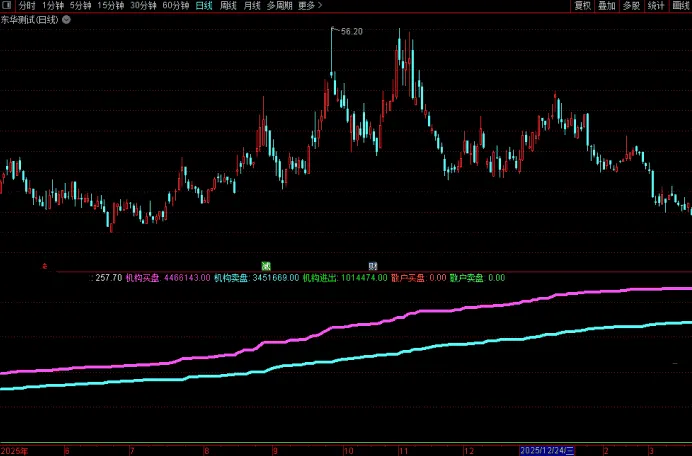Screen dimensions: 692x456
Task: Switch to 周线 weekly chart
Action: point(228,6)
